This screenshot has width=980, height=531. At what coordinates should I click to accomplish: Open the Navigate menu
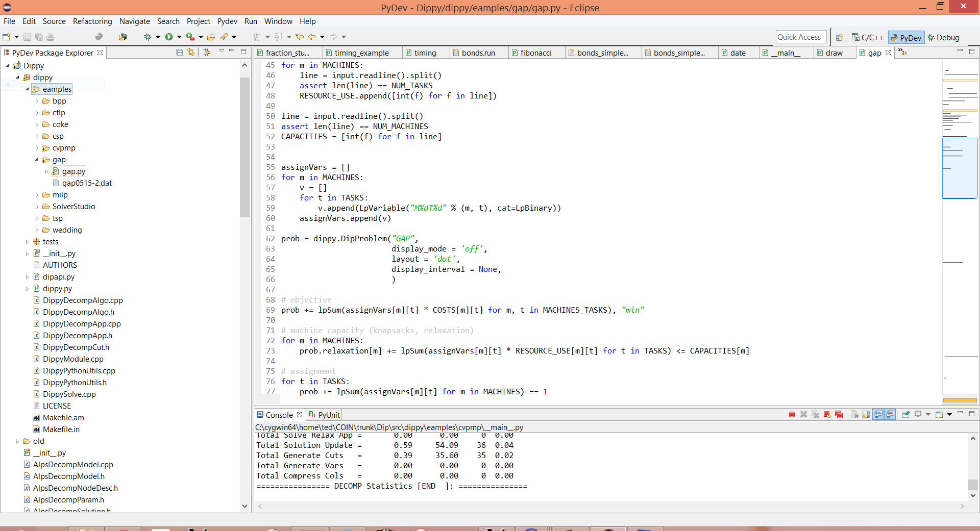coord(135,21)
